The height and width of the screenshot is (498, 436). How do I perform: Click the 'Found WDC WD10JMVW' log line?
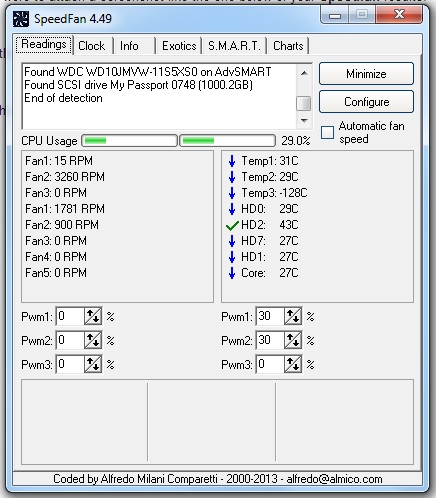148,72
